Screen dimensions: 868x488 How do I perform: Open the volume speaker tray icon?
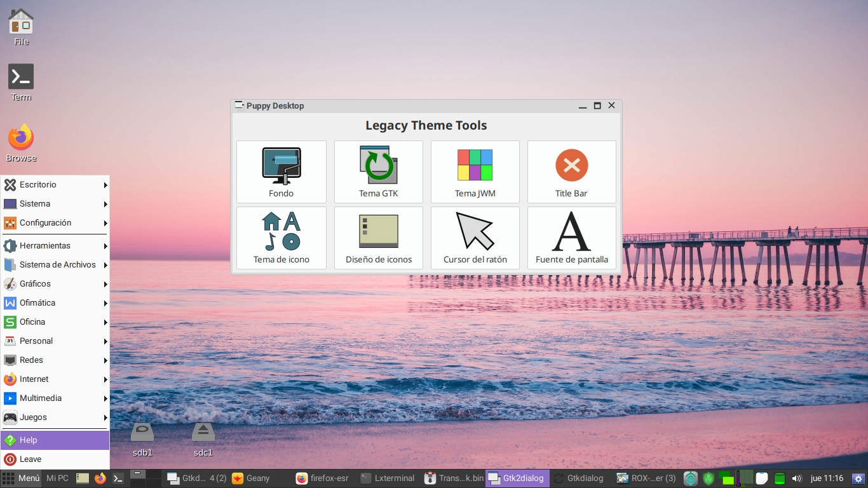[797, 478]
